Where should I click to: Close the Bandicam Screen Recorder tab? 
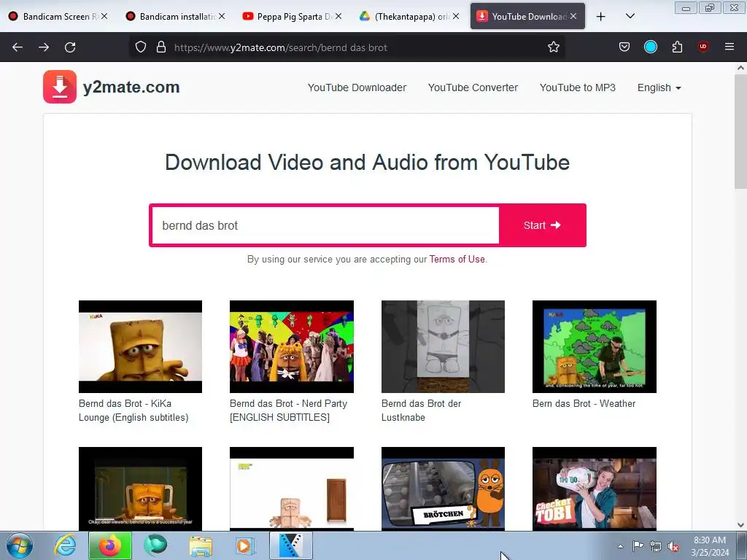[x=104, y=16]
